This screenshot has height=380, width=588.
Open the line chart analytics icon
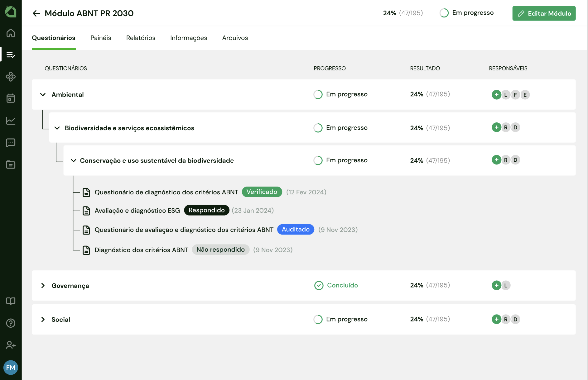point(11,121)
